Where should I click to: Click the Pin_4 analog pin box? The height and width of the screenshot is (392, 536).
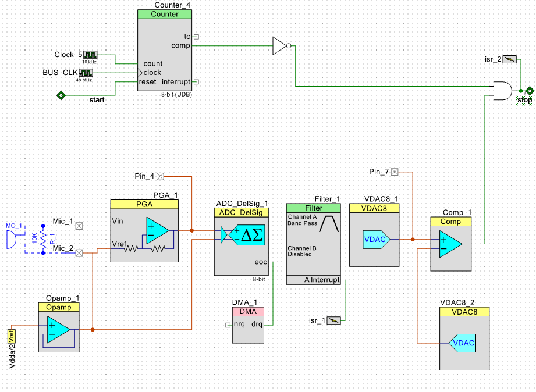pyautogui.click(x=160, y=176)
